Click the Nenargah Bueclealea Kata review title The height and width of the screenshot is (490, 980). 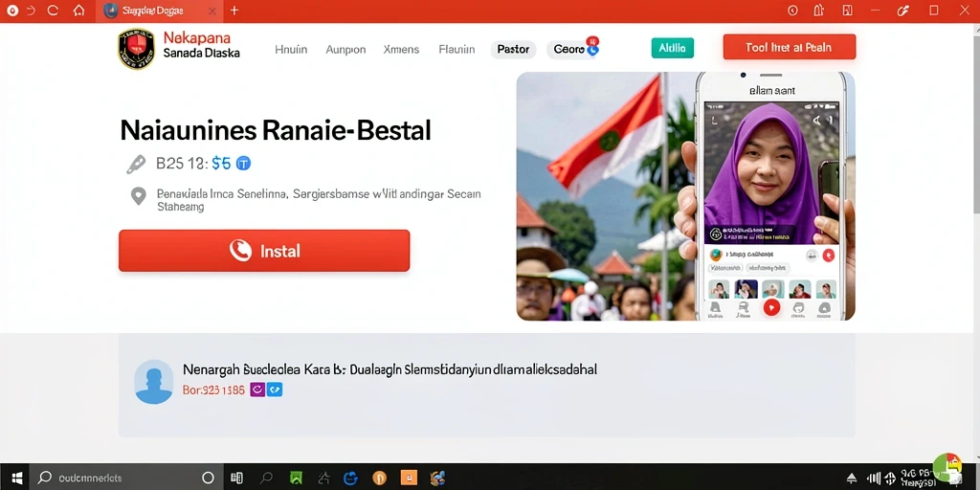(390, 369)
